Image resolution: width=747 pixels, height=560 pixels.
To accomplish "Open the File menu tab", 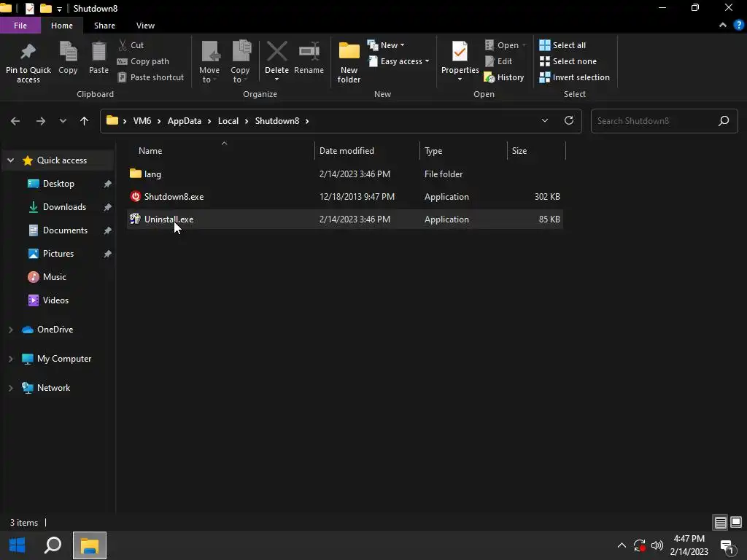I will point(20,26).
